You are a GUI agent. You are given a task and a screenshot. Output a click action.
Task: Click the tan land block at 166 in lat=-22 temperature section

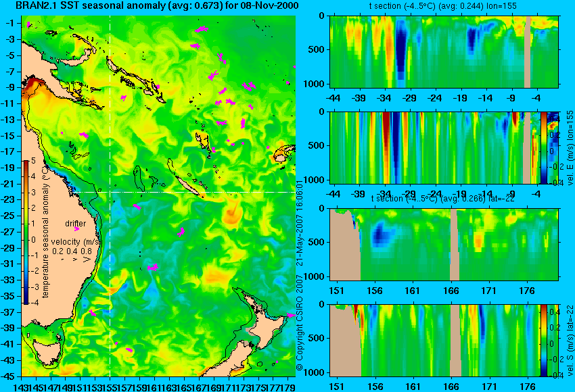[454, 245]
